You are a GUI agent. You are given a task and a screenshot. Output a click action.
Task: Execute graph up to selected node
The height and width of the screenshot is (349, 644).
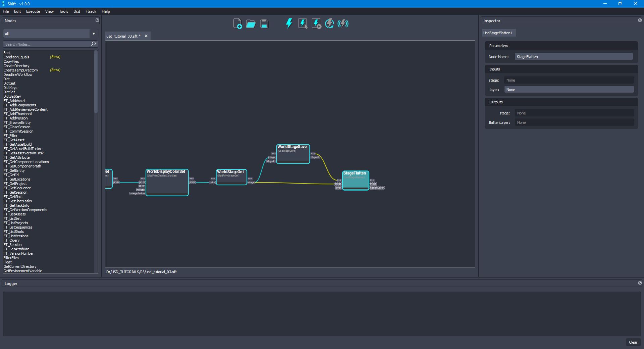coord(316,23)
